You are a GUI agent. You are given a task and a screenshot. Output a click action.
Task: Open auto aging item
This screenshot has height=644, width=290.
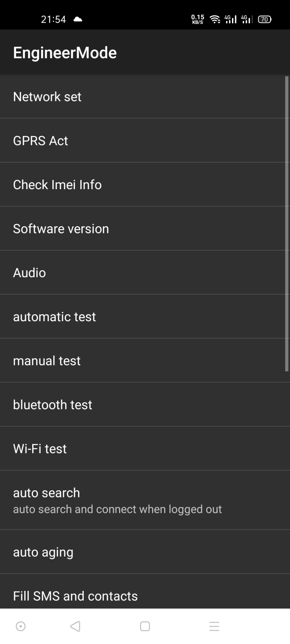click(x=145, y=552)
